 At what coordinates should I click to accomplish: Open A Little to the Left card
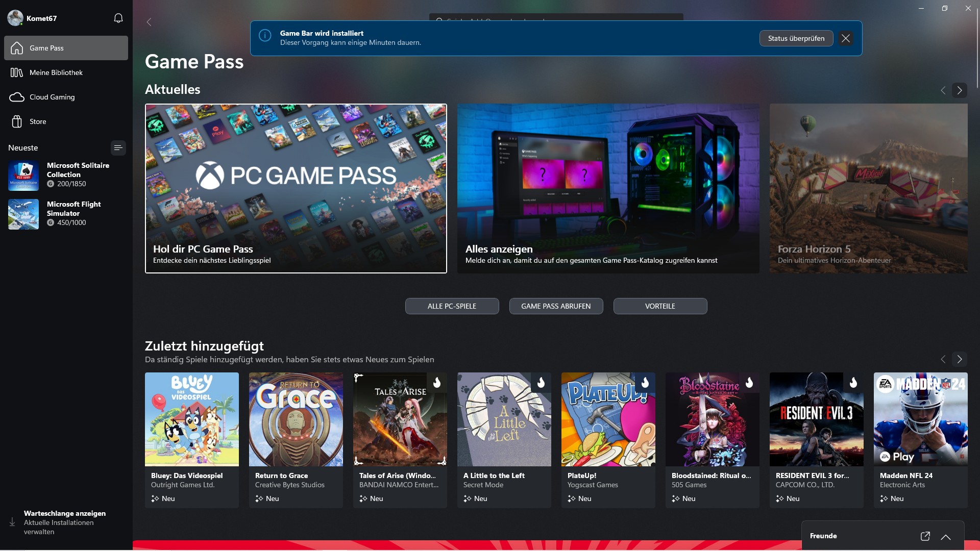(504, 440)
